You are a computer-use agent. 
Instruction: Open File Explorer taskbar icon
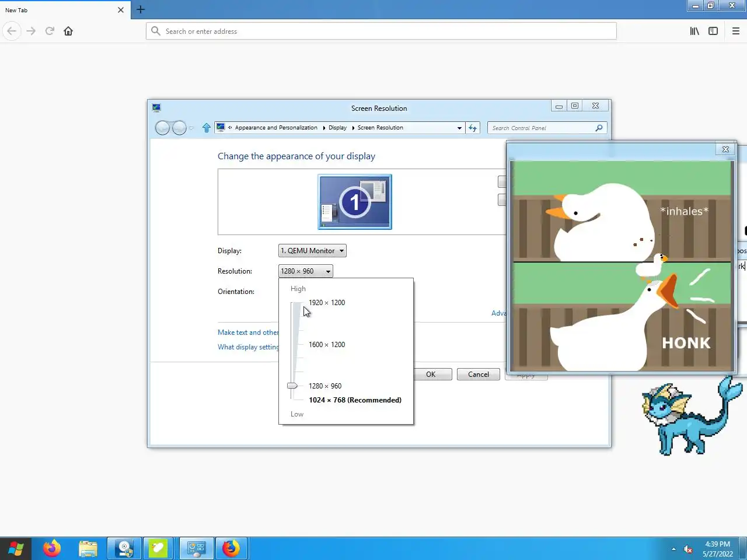(x=88, y=549)
